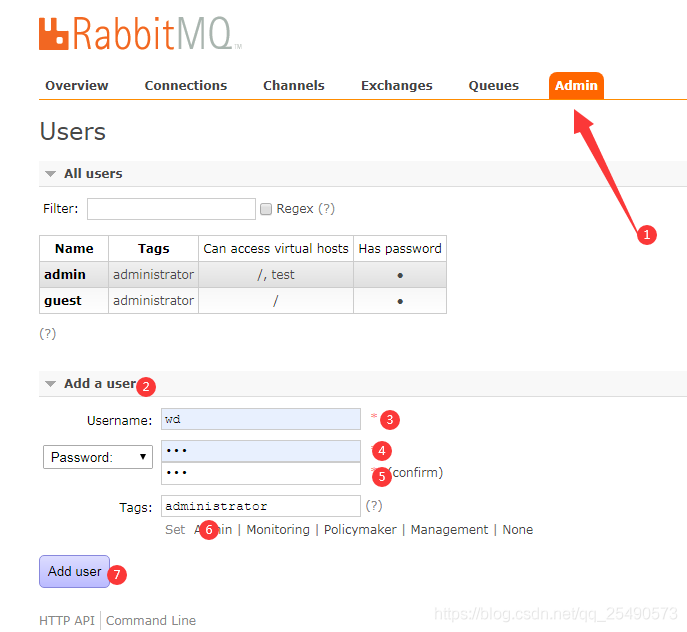
Task: Focus the Filter input field
Action: [x=171, y=209]
